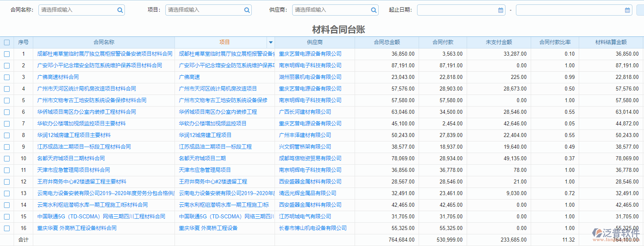Check the row 8 checkbox
This screenshot has width=644, height=246.
pyautogui.click(x=7, y=135)
